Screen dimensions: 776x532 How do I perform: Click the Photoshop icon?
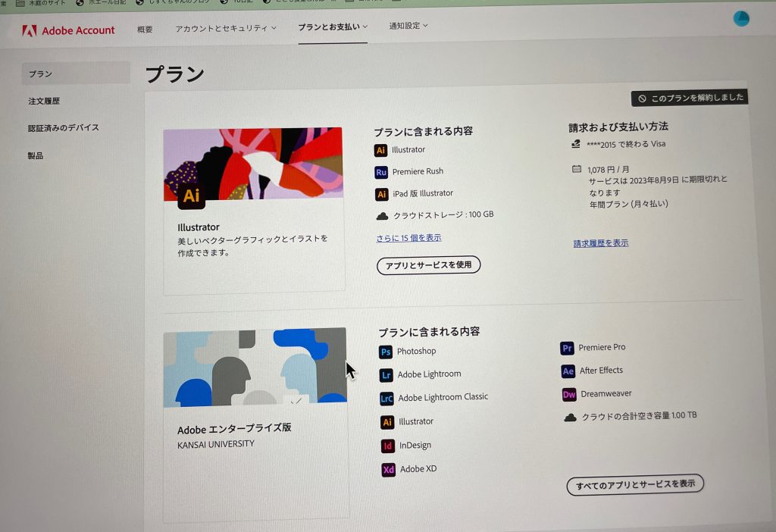[386, 352]
